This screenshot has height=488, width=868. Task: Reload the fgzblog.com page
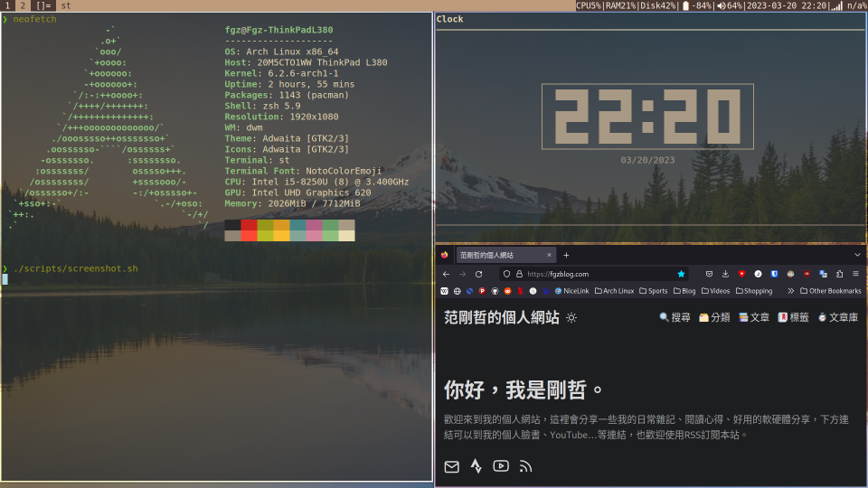(x=479, y=274)
